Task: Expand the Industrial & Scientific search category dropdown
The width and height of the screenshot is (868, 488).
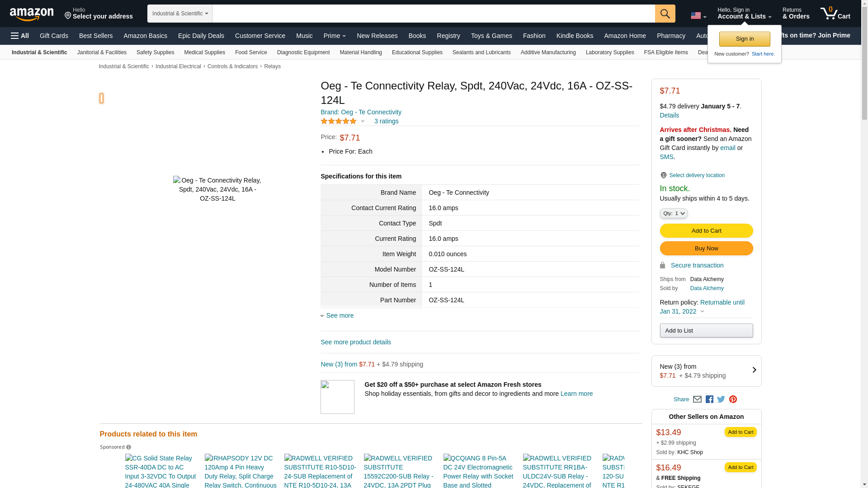Action: [180, 14]
